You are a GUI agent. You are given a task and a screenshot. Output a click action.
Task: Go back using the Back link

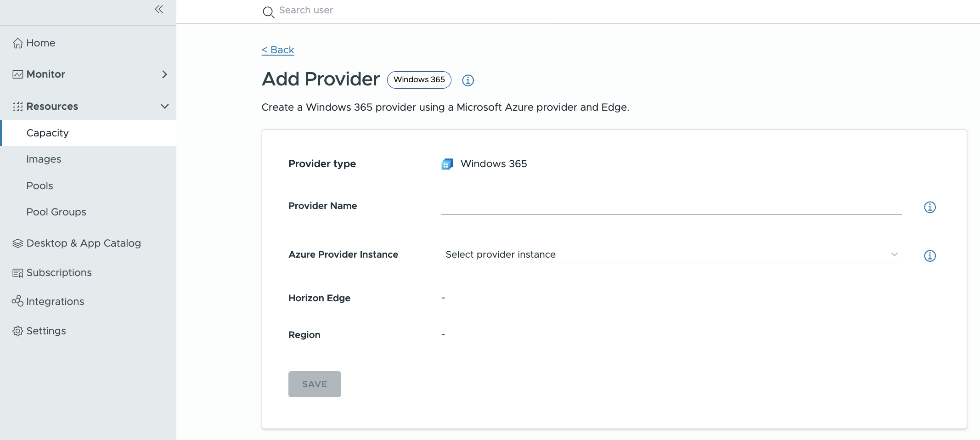click(278, 50)
